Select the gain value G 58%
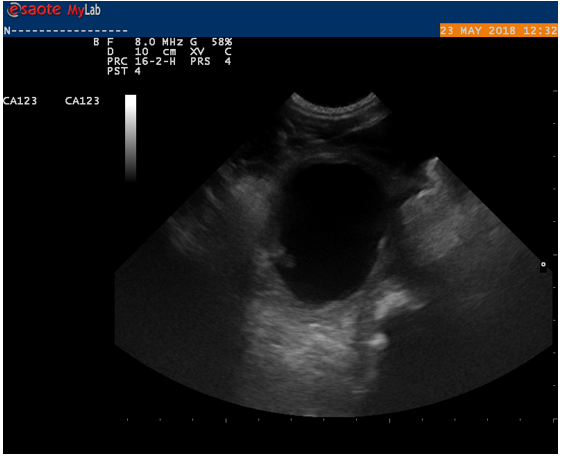The width and height of the screenshot is (562, 456). [211, 42]
